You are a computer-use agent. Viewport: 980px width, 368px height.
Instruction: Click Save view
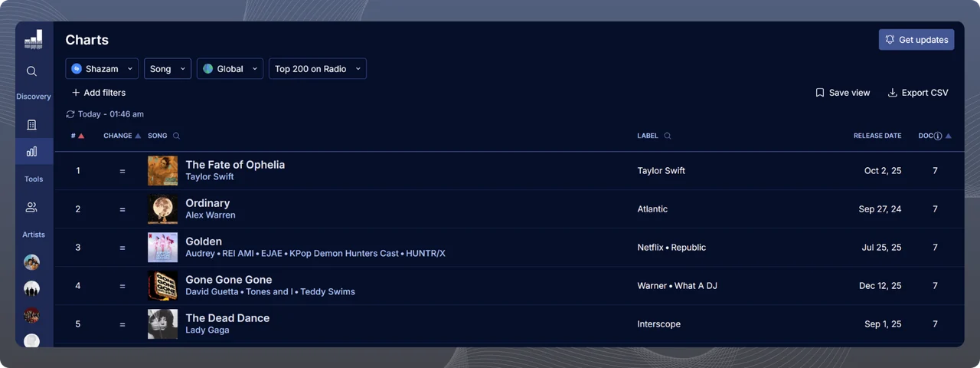click(842, 93)
